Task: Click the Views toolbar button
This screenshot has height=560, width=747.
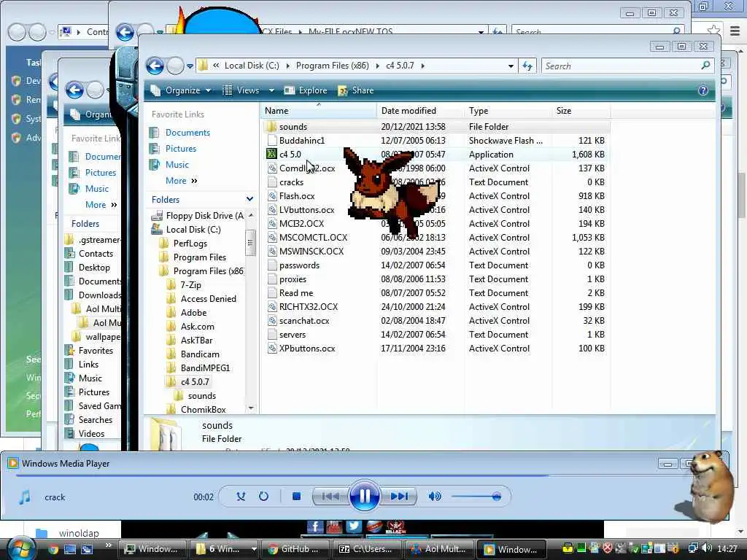Action: 241,90
